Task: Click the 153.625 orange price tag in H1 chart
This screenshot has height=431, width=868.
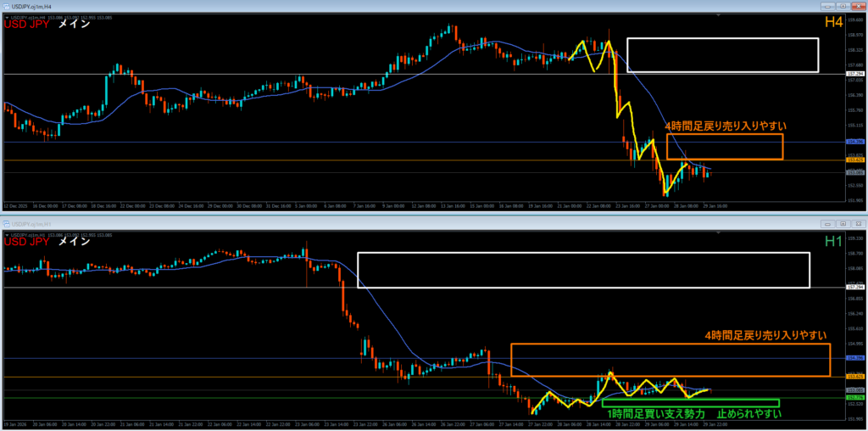Action: 854,378
